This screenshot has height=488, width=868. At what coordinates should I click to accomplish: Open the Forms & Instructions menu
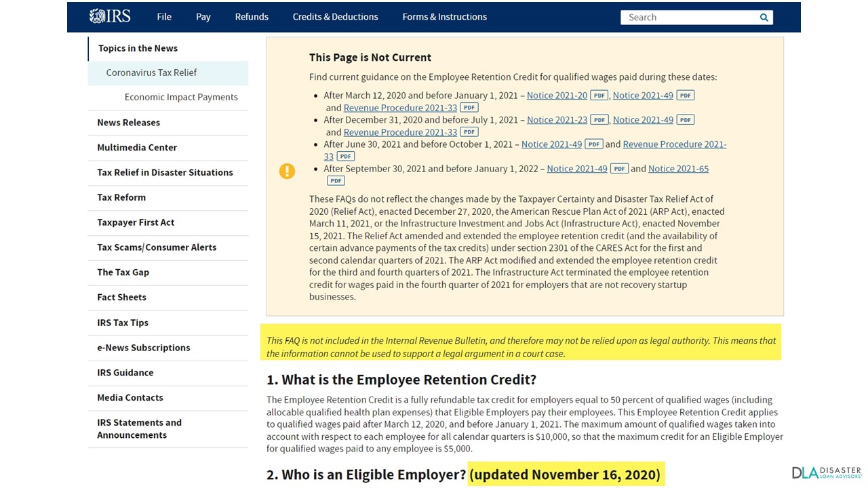pos(444,17)
